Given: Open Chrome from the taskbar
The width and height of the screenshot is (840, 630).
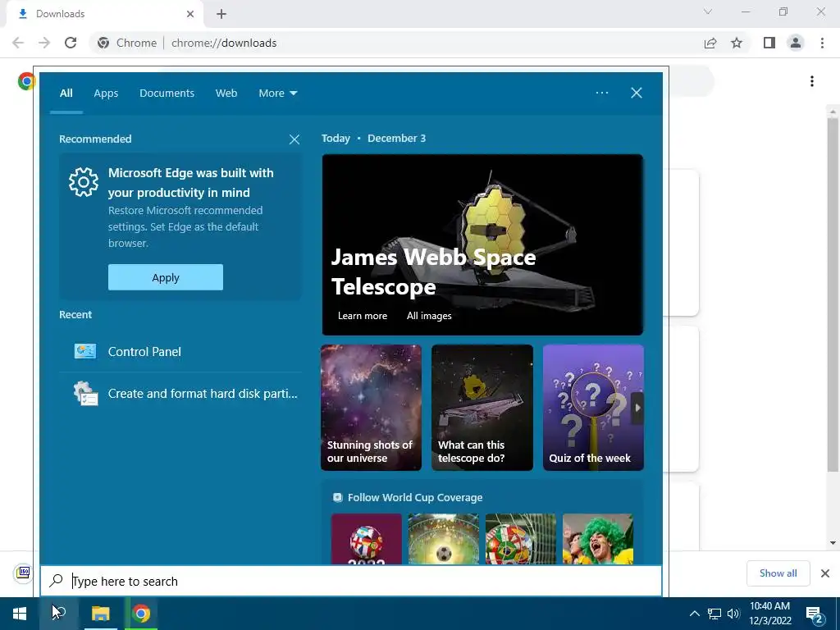Looking at the screenshot, I should pyautogui.click(x=141, y=614).
